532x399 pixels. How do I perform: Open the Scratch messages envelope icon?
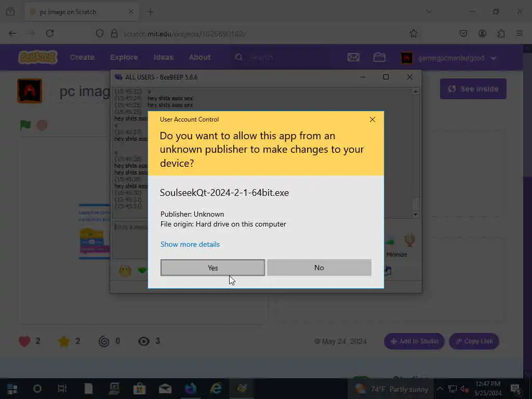(x=353, y=57)
